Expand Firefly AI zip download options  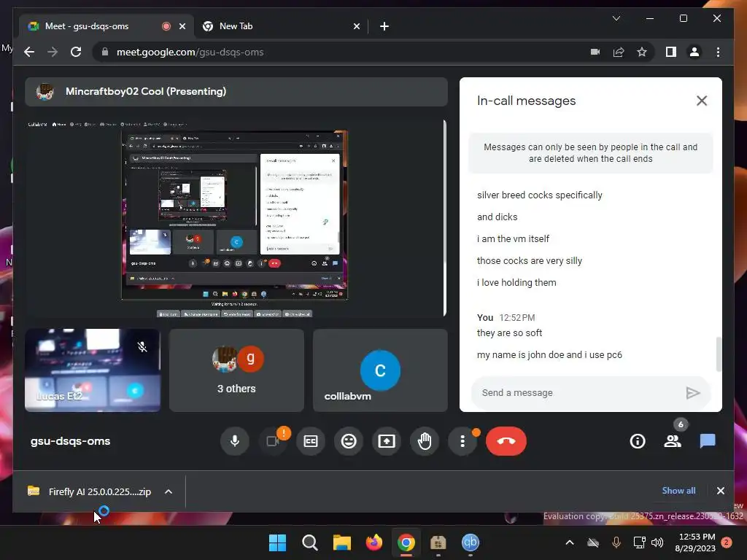[169, 491]
